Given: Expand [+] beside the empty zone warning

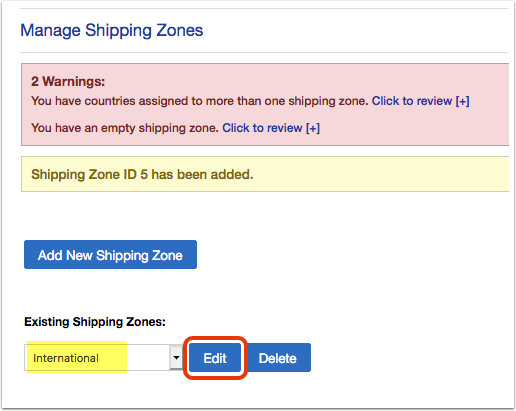Looking at the screenshot, I should pyautogui.click(x=313, y=128).
